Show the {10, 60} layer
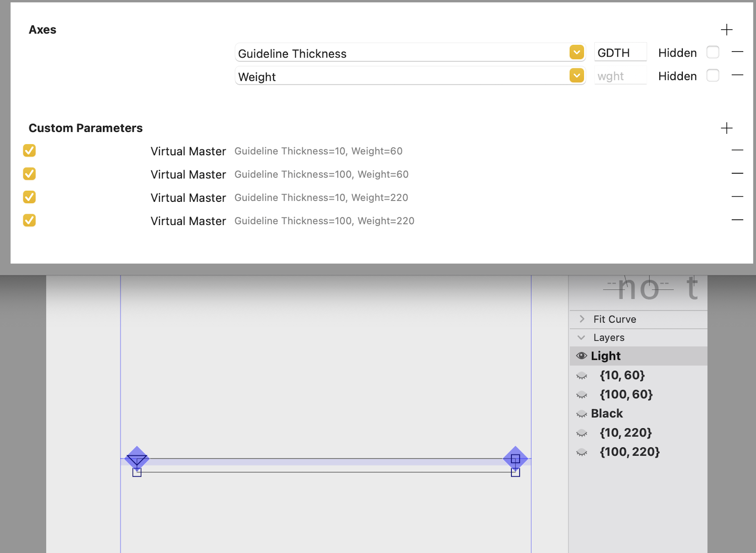The image size is (756, 553). [x=582, y=375]
